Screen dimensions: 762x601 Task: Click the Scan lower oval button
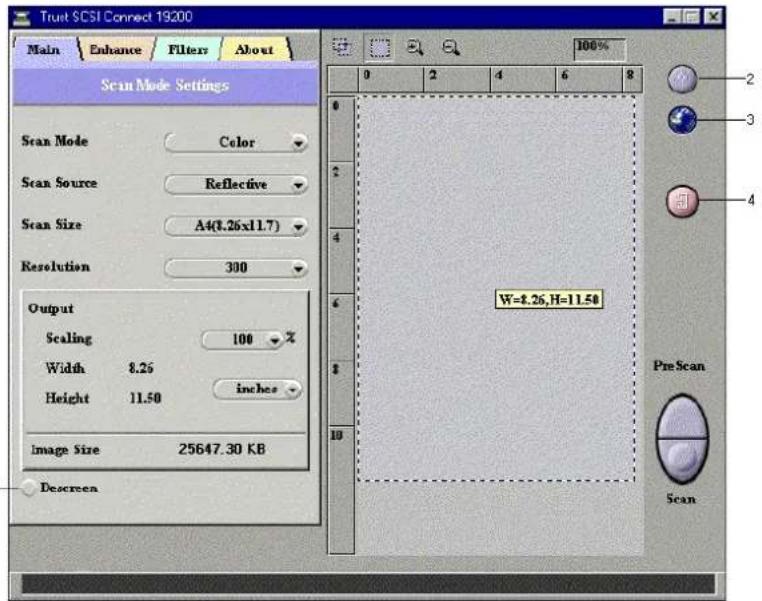click(x=682, y=461)
